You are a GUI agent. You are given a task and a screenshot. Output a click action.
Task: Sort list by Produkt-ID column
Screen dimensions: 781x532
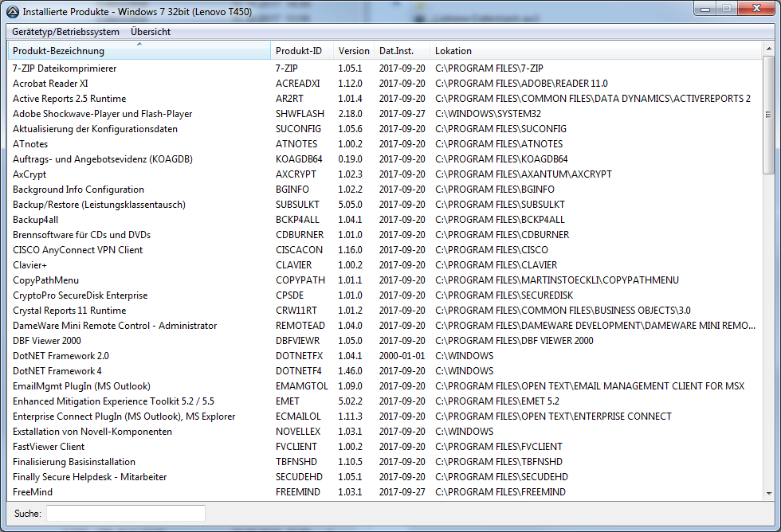click(298, 51)
